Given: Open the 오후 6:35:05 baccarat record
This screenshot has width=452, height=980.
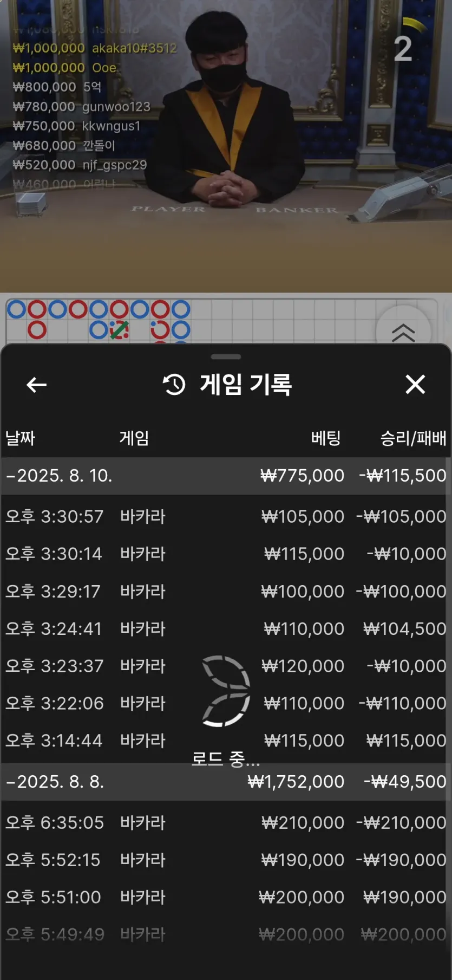Looking at the screenshot, I should point(225,822).
